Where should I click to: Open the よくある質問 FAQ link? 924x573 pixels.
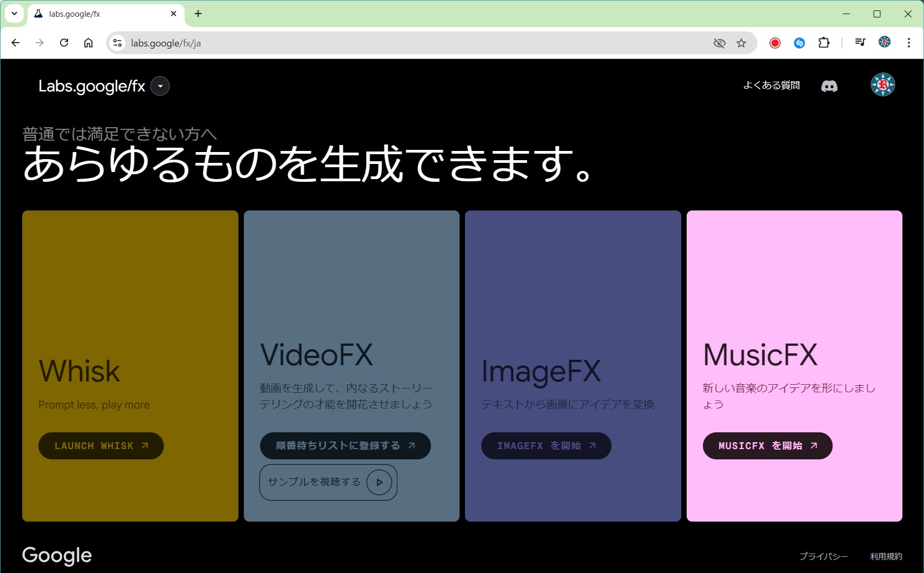(771, 85)
